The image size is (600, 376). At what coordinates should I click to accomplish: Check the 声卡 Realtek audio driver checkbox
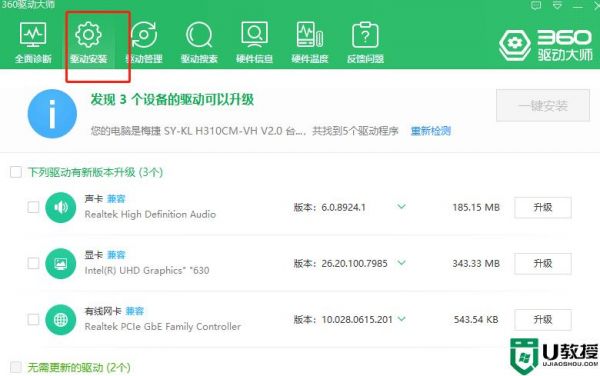click(x=33, y=207)
